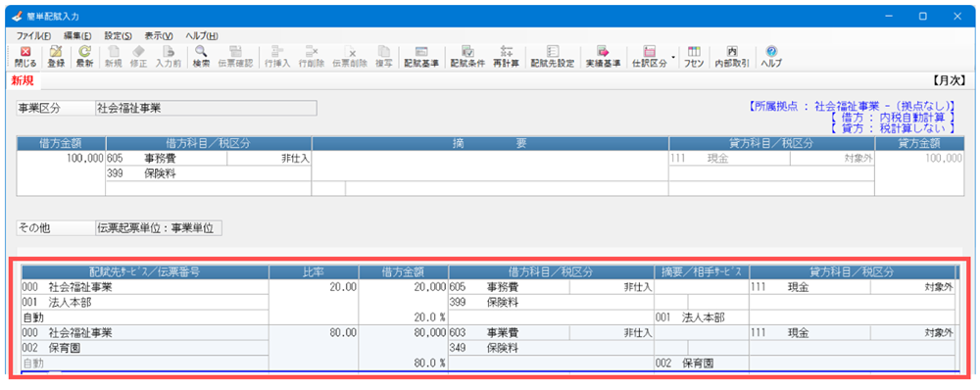Click 399 保険料 in upper debit grid
980x390 pixels.
click(x=208, y=173)
